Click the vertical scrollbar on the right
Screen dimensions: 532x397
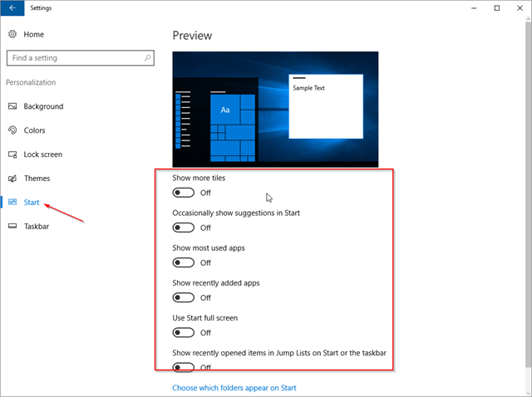tap(529, 194)
